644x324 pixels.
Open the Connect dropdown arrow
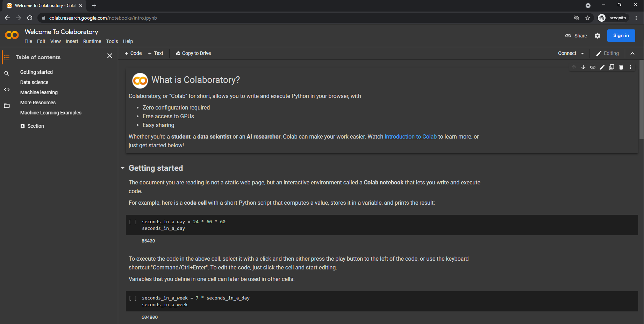coord(582,54)
